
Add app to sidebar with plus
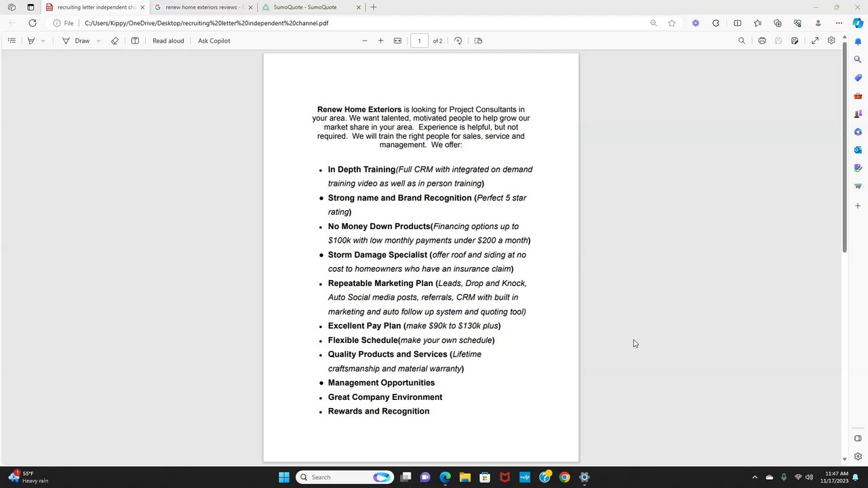pyautogui.click(x=858, y=206)
